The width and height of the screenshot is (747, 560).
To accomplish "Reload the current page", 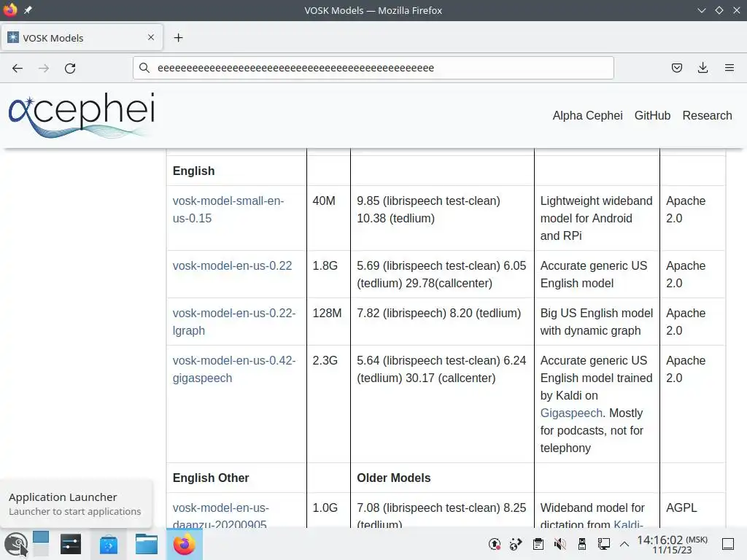I will 70,68.
